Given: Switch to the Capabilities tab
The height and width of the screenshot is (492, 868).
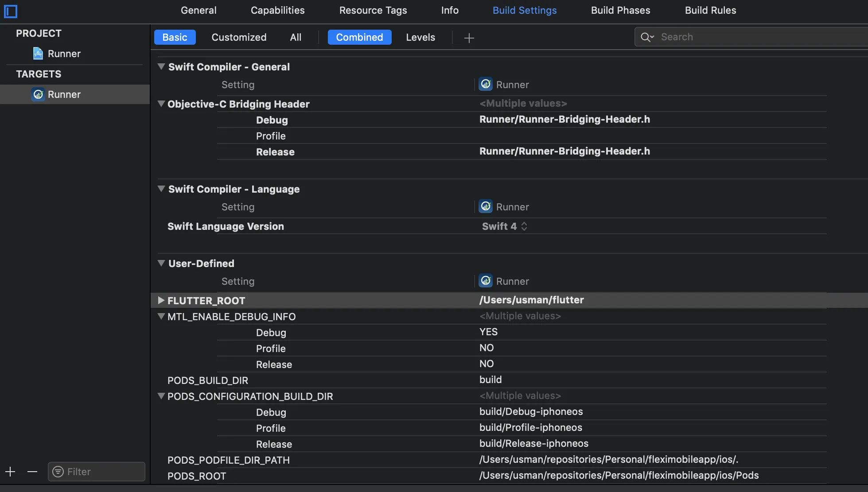Looking at the screenshot, I should pyautogui.click(x=277, y=10).
